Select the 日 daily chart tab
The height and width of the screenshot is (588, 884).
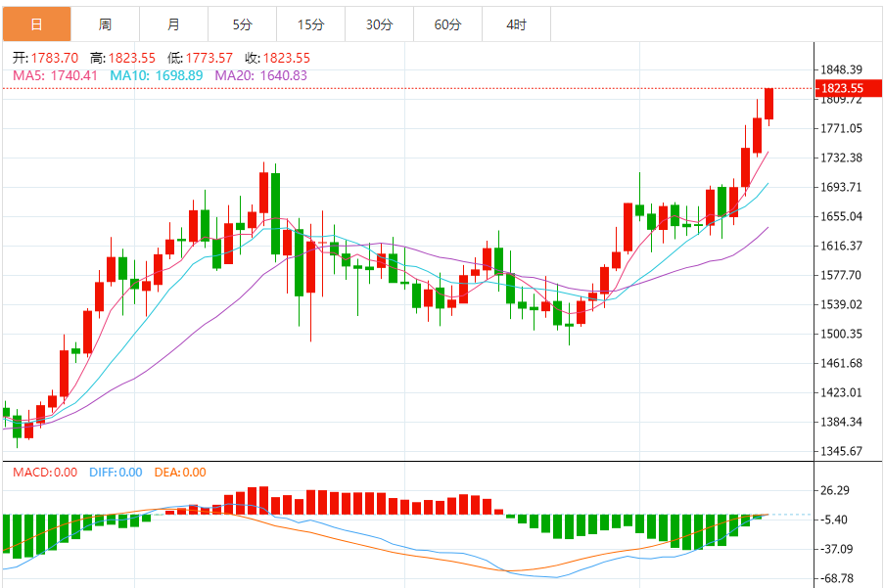[36, 24]
